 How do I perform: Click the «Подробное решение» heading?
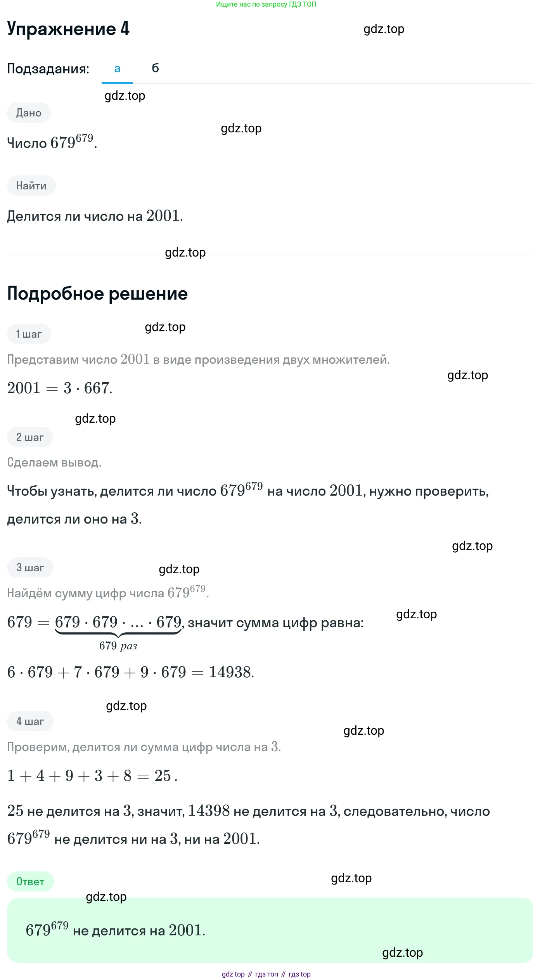pos(97,294)
